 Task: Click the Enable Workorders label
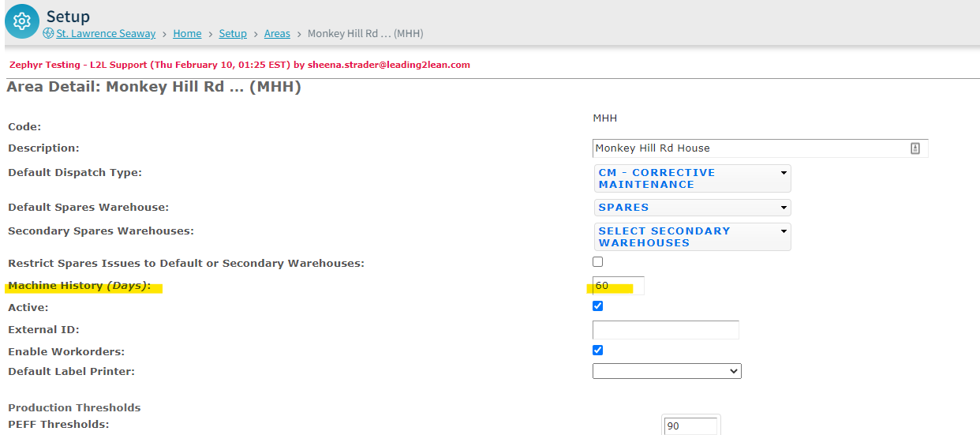coord(66,352)
